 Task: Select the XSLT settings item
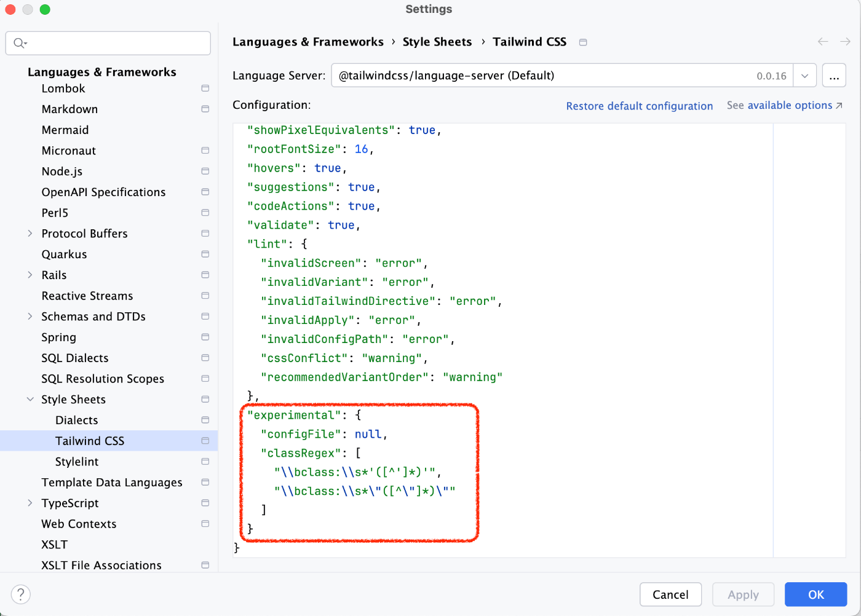[x=55, y=545]
